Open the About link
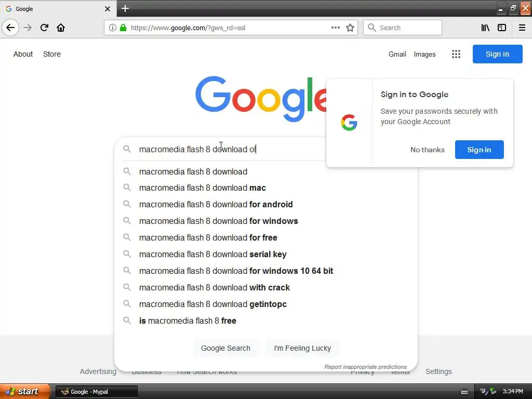Viewport: 532px width, 399px height. point(23,54)
